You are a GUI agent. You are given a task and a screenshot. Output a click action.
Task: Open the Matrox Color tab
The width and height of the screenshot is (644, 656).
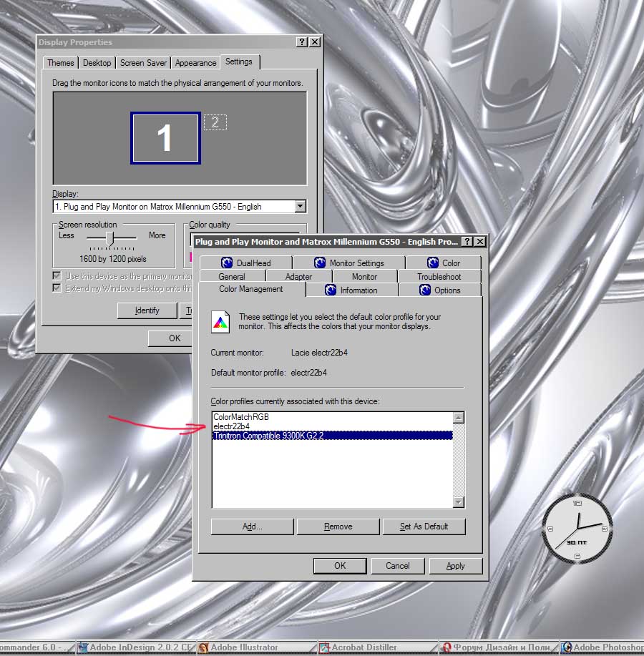tap(444, 263)
